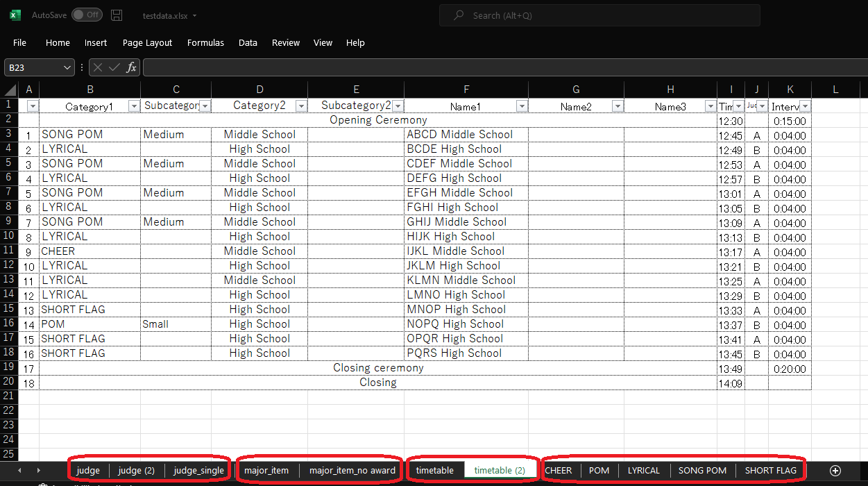Expand the Name1 column filter arrow
Viewport: 868px width, 486px height.
click(522, 106)
